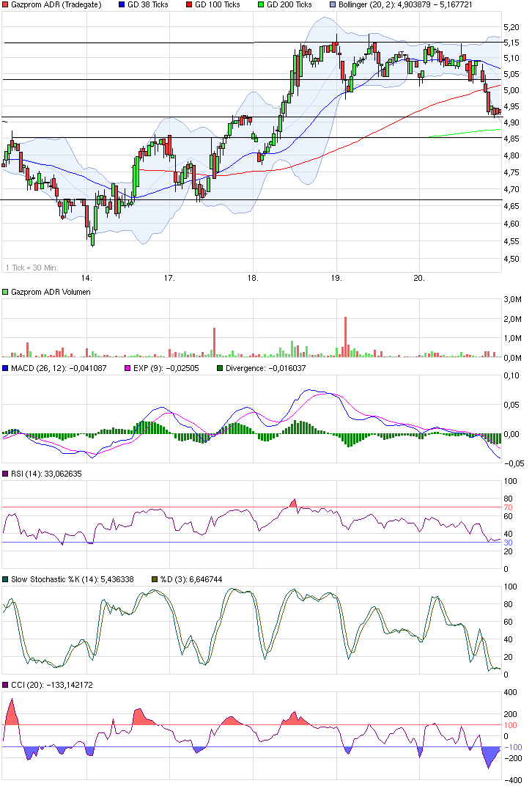Click the Gazprom ADR (Tradegate) title text
Image resolution: width=532 pixels, height=786 pixels.
click(x=56, y=4)
